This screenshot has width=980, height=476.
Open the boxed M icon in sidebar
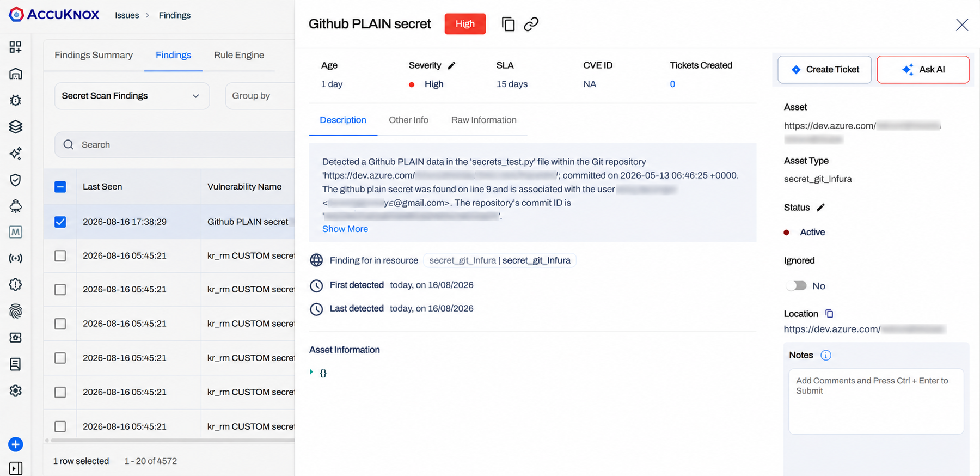pos(15,232)
